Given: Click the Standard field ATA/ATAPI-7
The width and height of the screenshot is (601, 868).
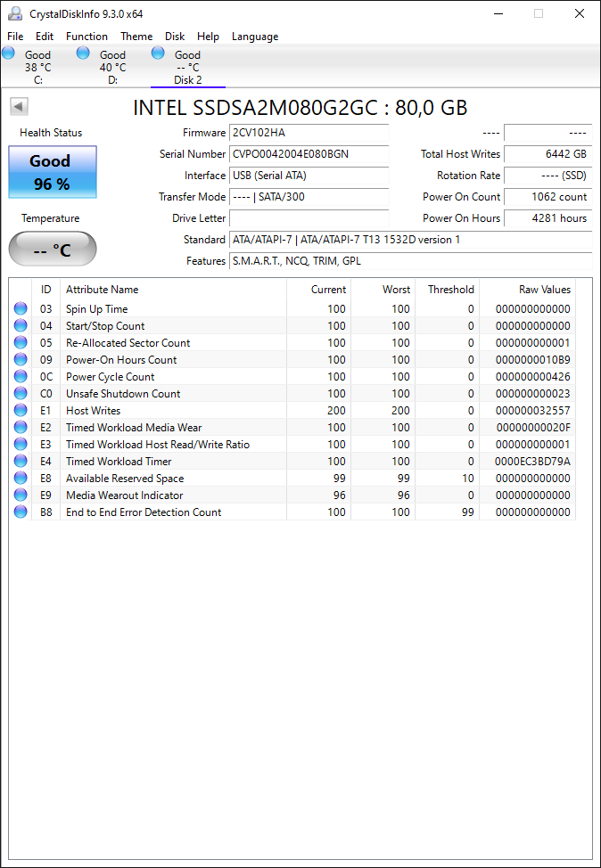Looking at the screenshot, I should (x=411, y=240).
